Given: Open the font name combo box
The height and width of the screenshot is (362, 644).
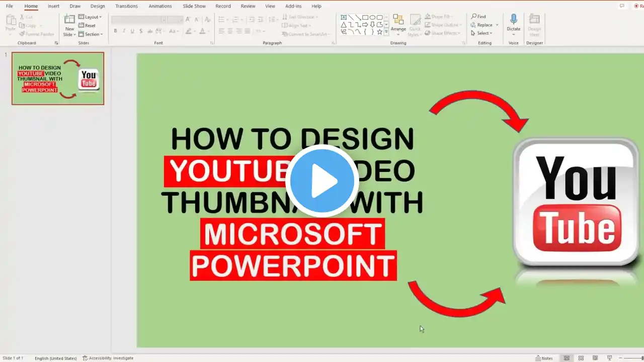Looking at the screenshot, I should point(139,20).
